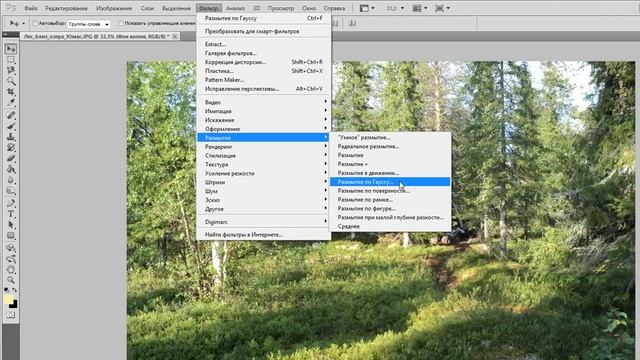The width and height of the screenshot is (640, 360).
Task: Select the 3D Orbit camera tool
Action: coord(11,259)
